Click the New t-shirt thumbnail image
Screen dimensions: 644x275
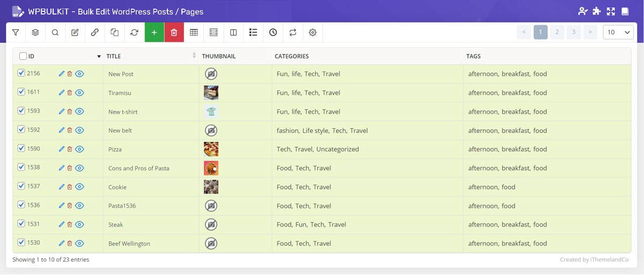[211, 111]
